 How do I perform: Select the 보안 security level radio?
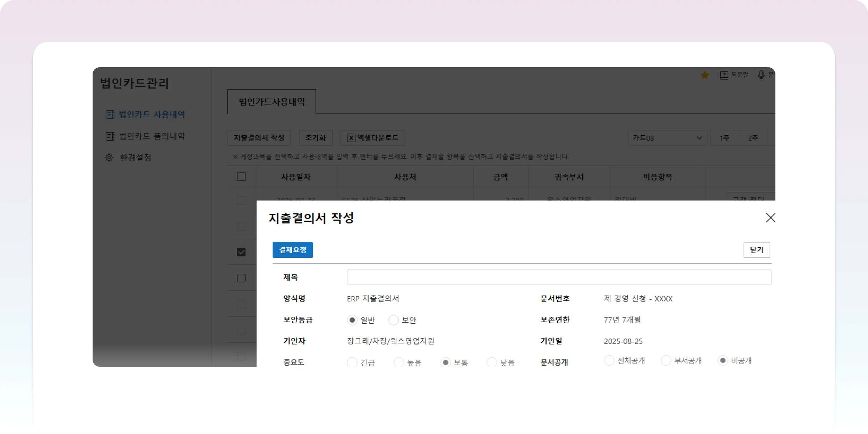pos(393,320)
